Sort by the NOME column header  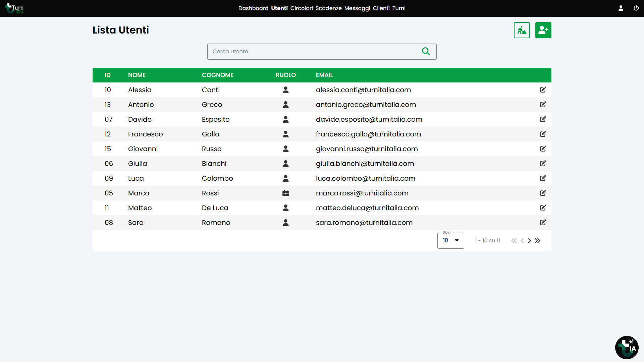tap(137, 75)
